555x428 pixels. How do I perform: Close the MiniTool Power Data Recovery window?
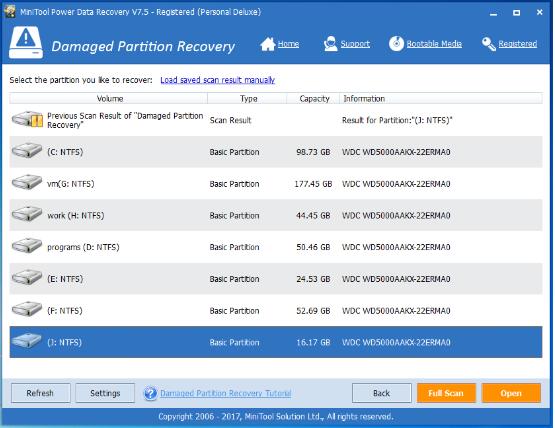click(539, 12)
